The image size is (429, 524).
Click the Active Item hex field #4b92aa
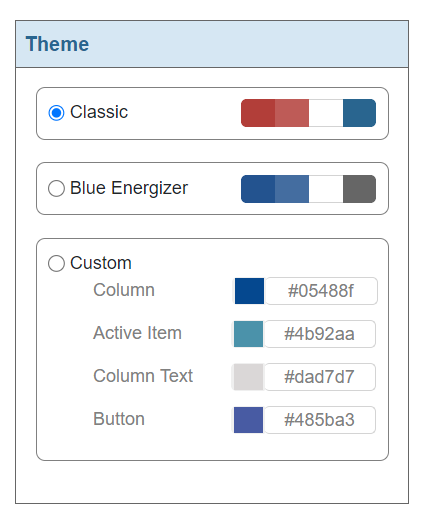coord(320,334)
